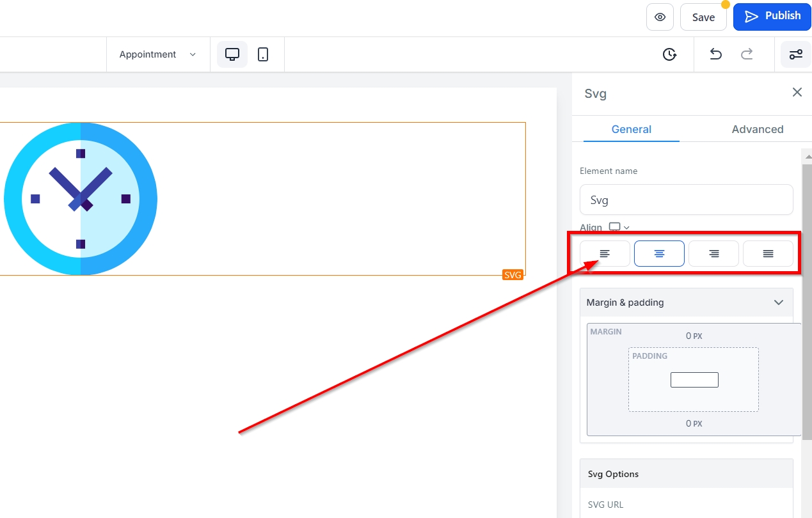Image resolution: width=812 pixels, height=518 pixels.
Task: Open version history clock icon
Action: 669,54
